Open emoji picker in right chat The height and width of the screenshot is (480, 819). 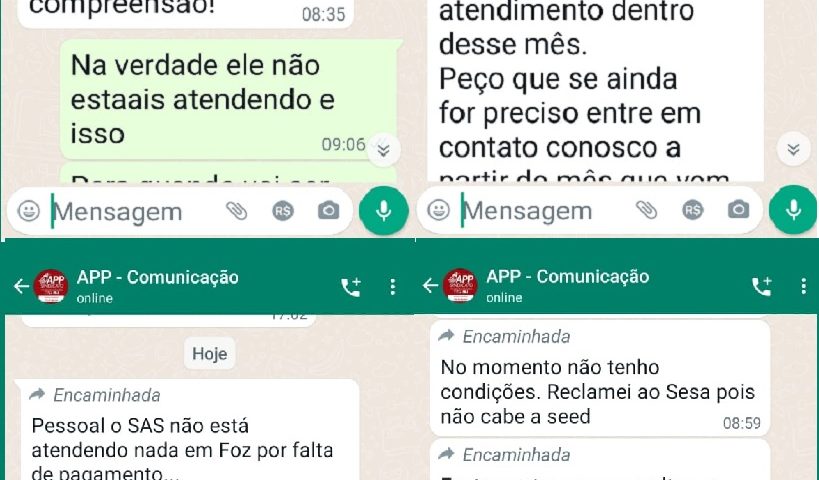pos(438,210)
